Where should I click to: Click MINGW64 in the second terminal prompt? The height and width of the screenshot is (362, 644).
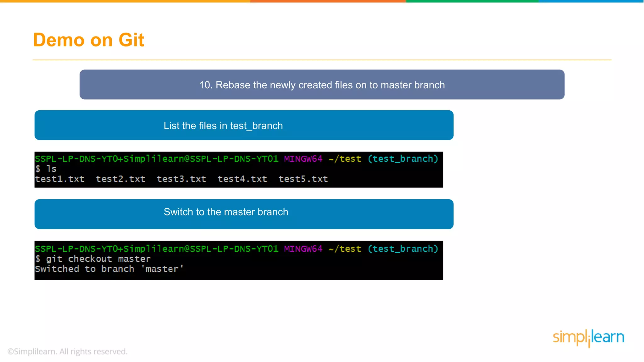pos(303,249)
